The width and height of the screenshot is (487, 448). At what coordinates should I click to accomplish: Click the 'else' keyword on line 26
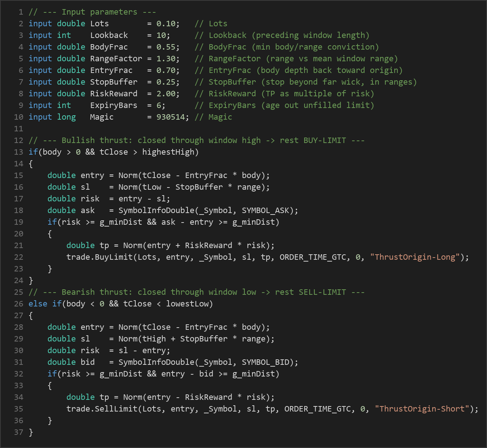[38, 304]
